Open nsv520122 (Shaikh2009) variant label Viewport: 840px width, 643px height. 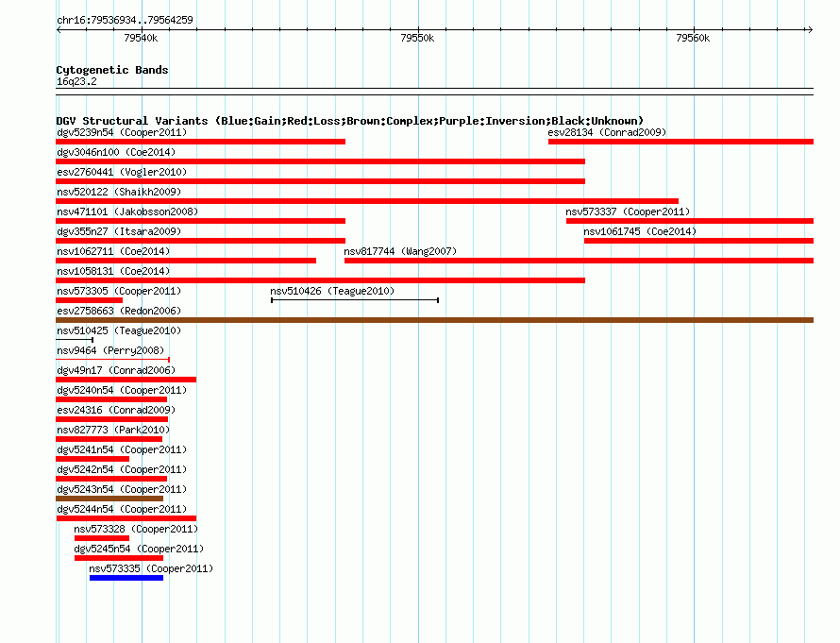tap(119, 192)
